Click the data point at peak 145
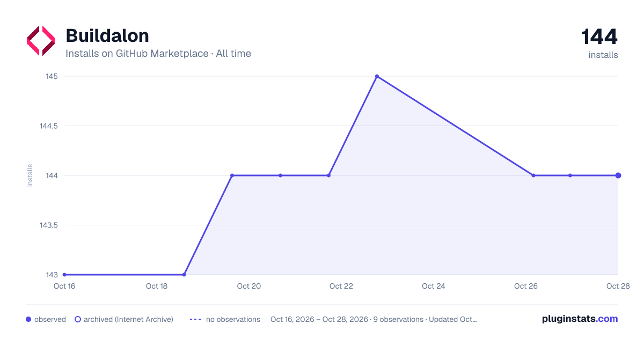Screen dimensions: 644x338 point(377,76)
